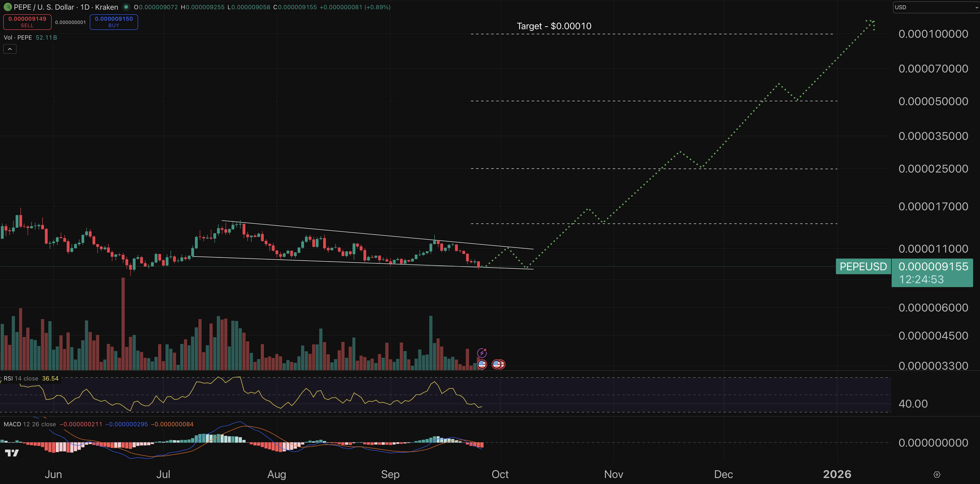980x484 pixels.
Task: Click the Kraken exchange name
Action: 105,7
